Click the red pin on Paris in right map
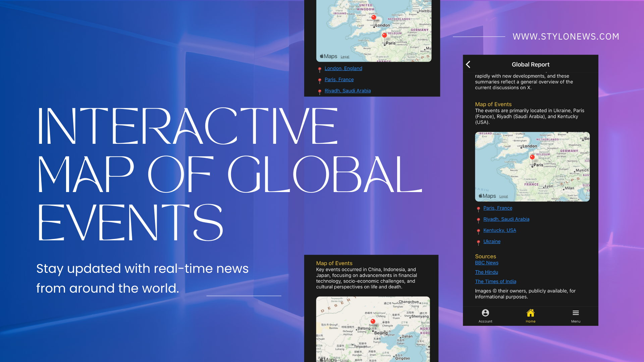644x362 pixels. 532,157
